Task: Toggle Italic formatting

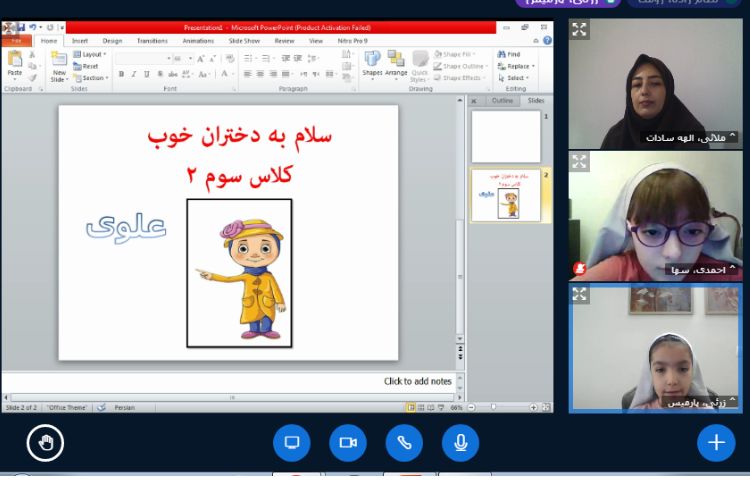Action: pyautogui.click(x=134, y=74)
